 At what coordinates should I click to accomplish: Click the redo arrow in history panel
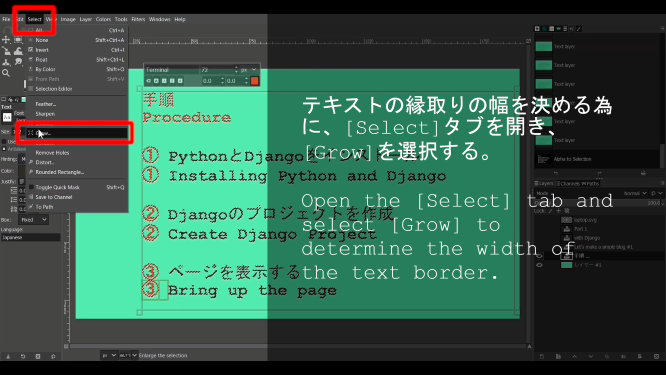599,173
